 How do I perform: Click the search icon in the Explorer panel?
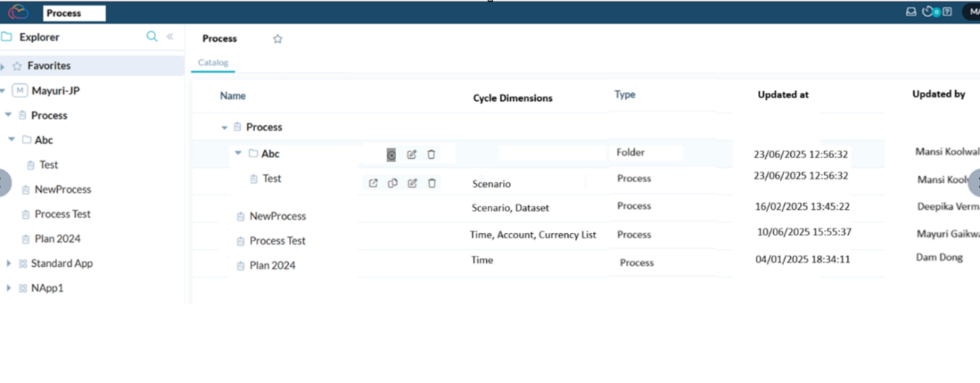click(152, 37)
